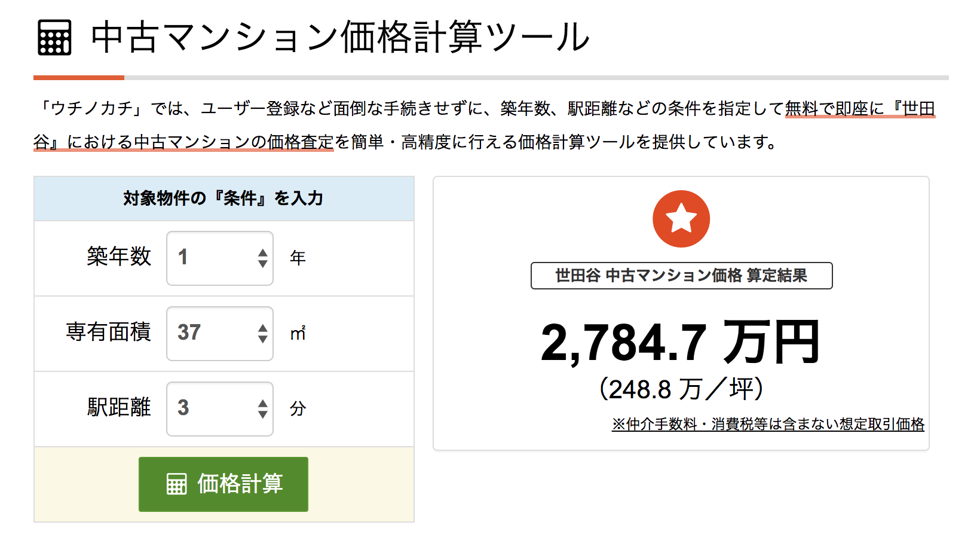Click the 248.8 万/坪 unit price
980x537 pixels.
(681, 389)
